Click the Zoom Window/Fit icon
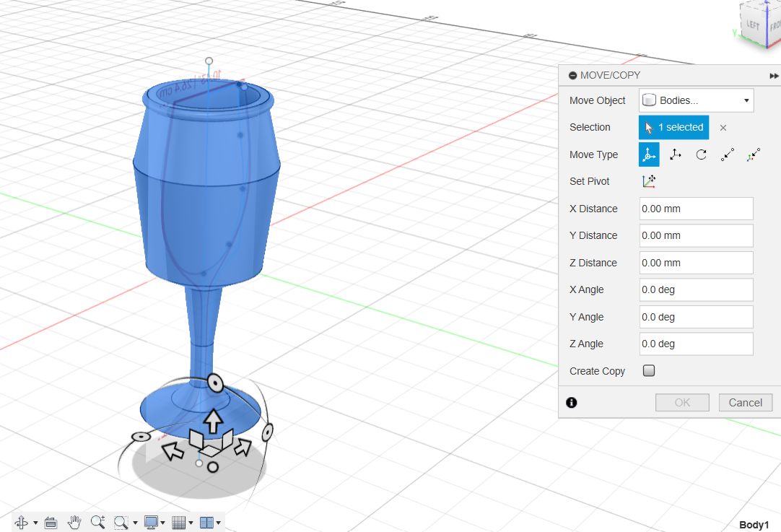 point(121,522)
